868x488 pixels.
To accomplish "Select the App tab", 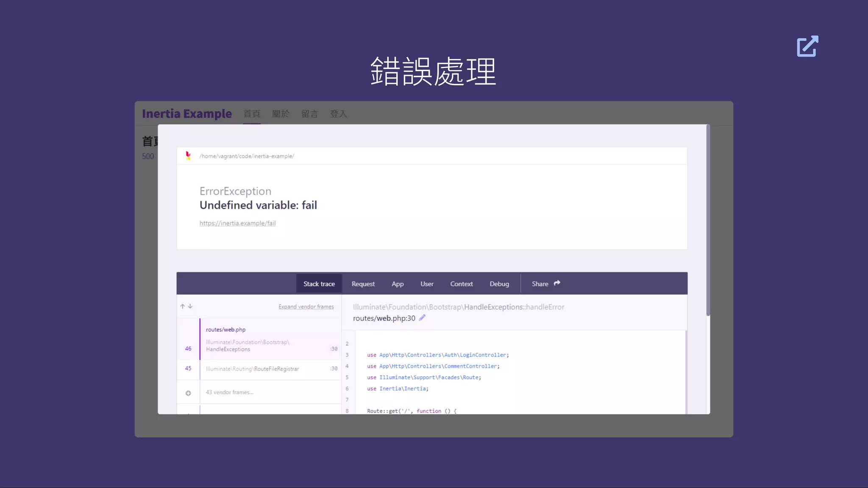I will click(397, 284).
